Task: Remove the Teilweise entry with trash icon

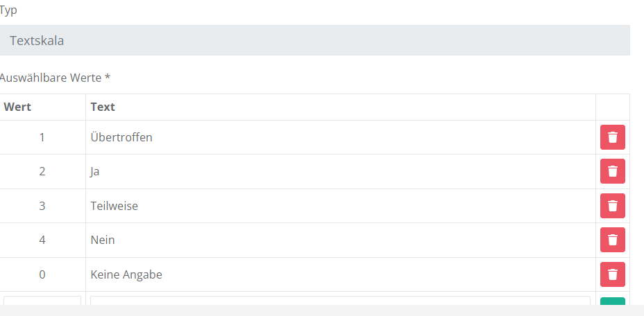Action: [612, 206]
